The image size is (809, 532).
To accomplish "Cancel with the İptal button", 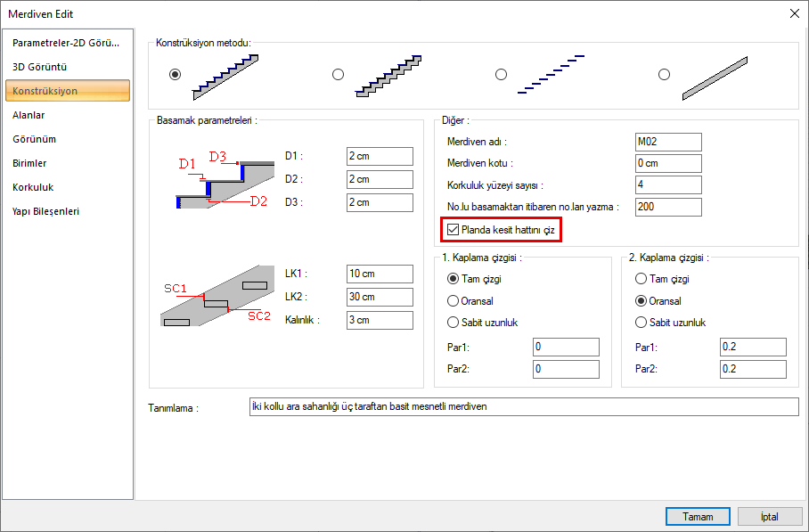I will pyautogui.click(x=769, y=517).
